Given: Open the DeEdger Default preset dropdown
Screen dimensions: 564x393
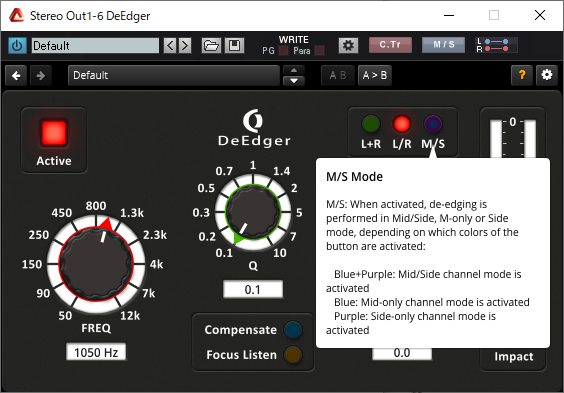Looking at the screenshot, I should [x=174, y=76].
